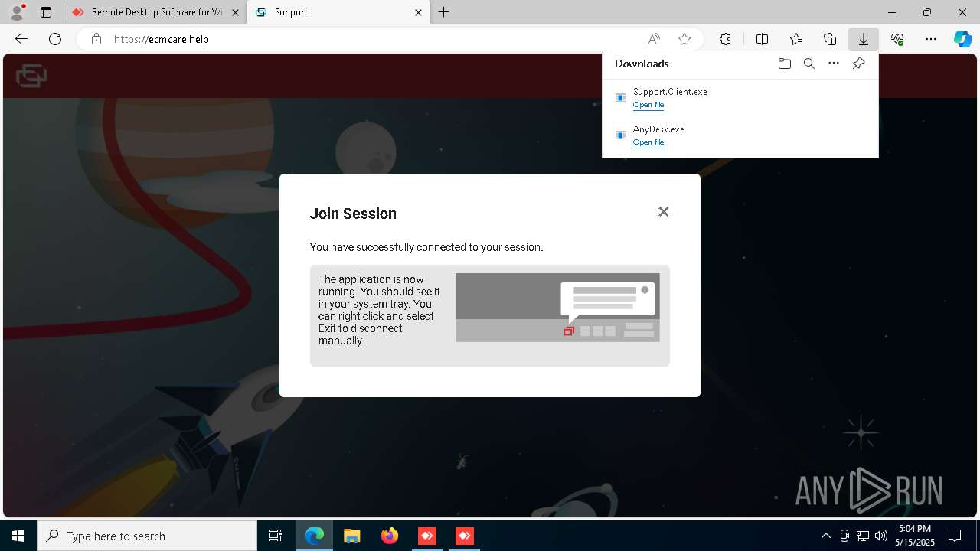Open the Favorites list
The width and height of the screenshot is (980, 551).
[x=796, y=39]
